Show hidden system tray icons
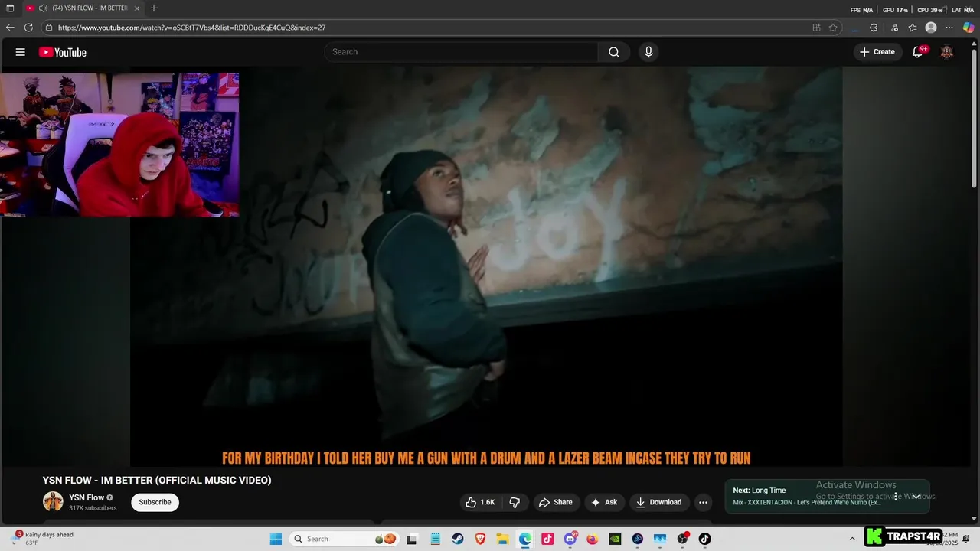The width and height of the screenshot is (980, 551). 852,539
